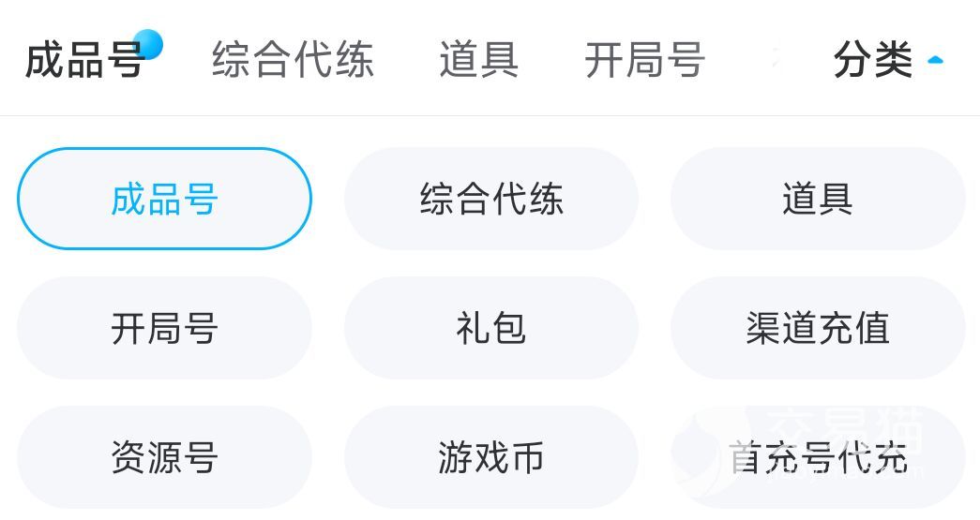Tap the blue dot badge on 成品号 tab
Viewport: 980px width, 520px height.
pyautogui.click(x=148, y=44)
